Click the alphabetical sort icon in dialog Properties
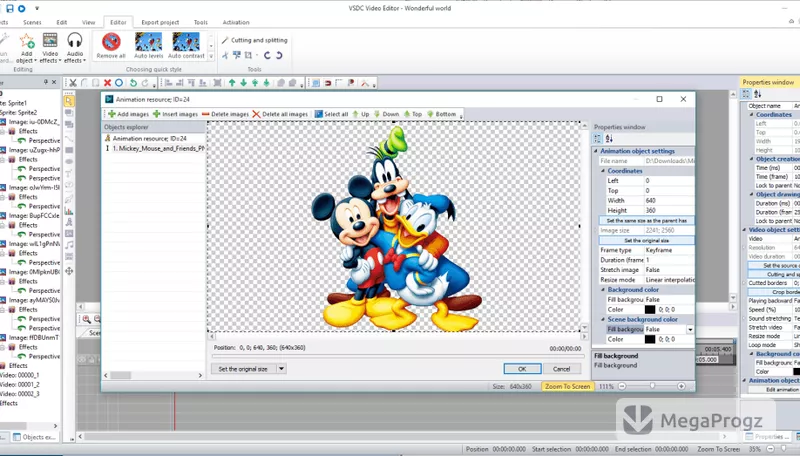The image size is (800, 456). (x=609, y=139)
